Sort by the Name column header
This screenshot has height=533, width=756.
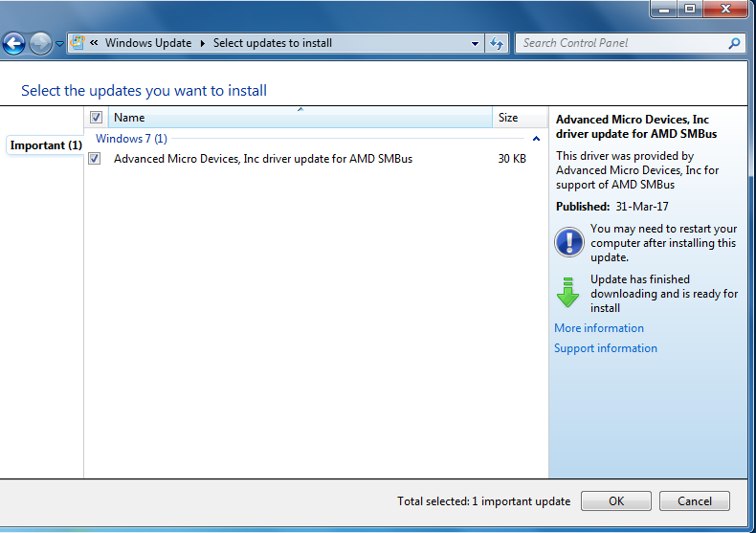pyautogui.click(x=300, y=118)
